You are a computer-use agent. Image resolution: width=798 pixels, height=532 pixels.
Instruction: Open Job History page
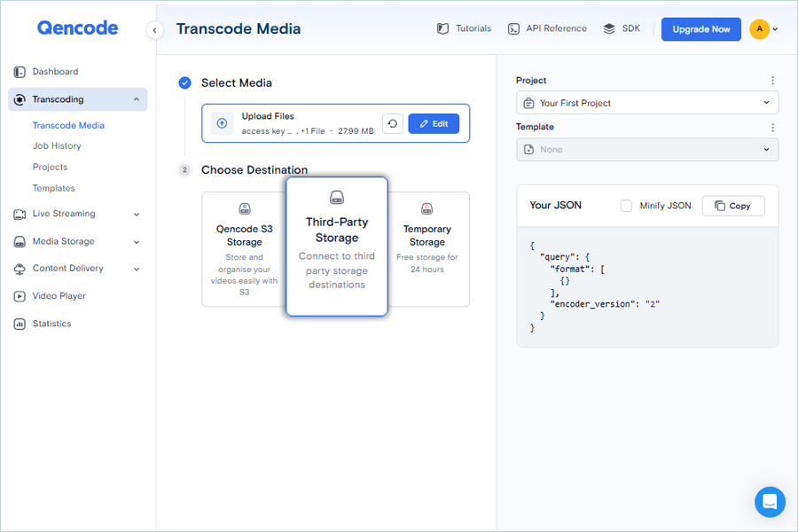(x=57, y=145)
